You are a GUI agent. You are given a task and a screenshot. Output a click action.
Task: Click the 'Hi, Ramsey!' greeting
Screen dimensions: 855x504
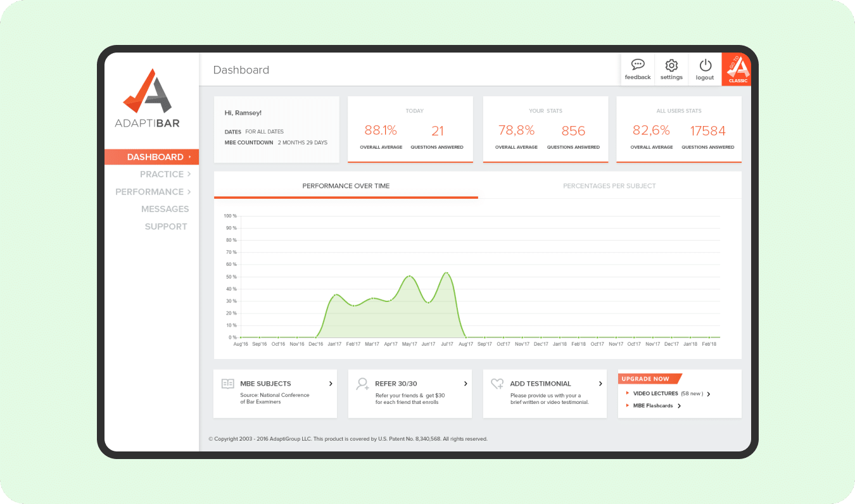tap(243, 113)
